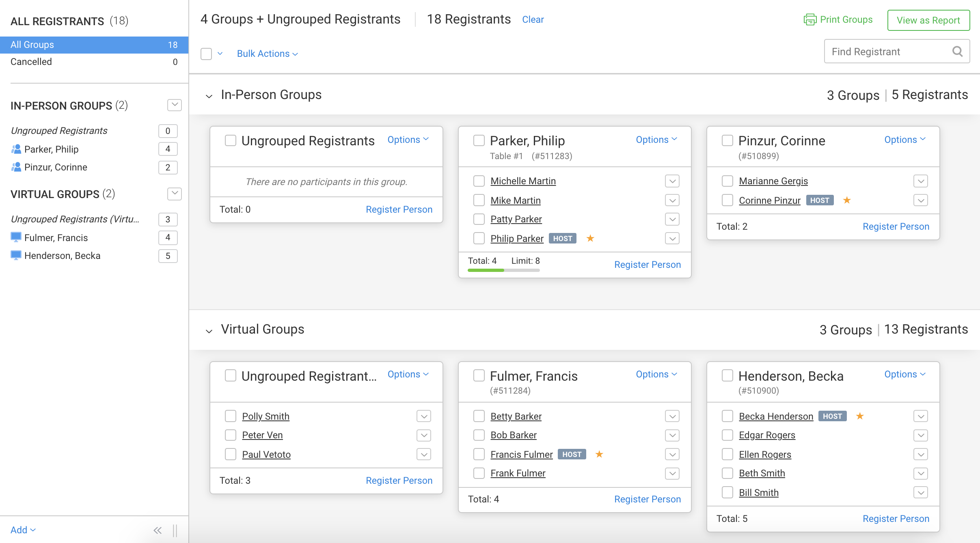Click the monitor icon for Fulmer, Francis

pos(16,237)
